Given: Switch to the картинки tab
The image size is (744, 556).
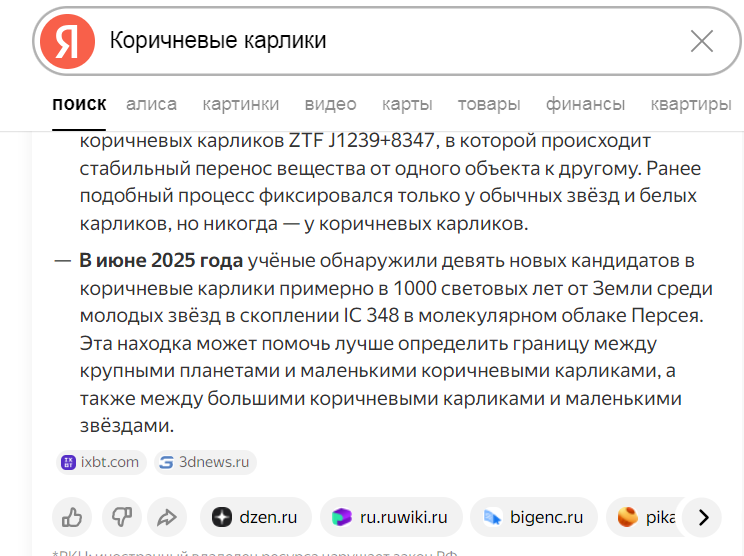Looking at the screenshot, I should pos(241,104).
